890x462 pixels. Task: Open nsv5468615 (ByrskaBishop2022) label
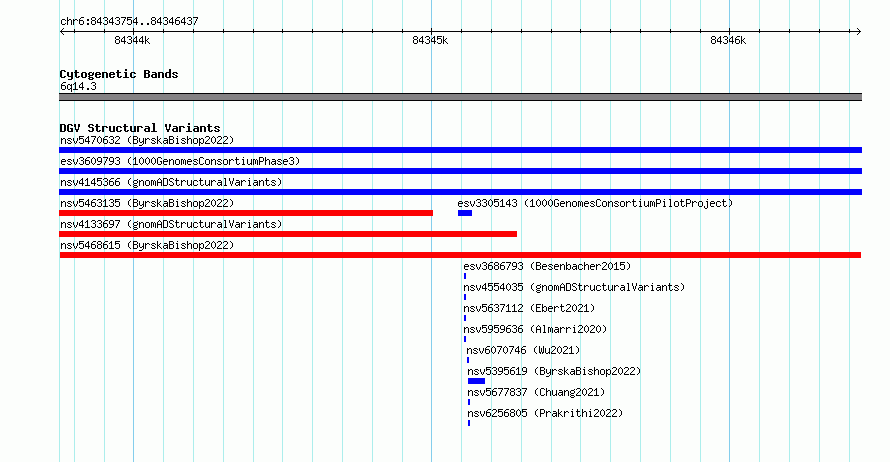pos(147,245)
